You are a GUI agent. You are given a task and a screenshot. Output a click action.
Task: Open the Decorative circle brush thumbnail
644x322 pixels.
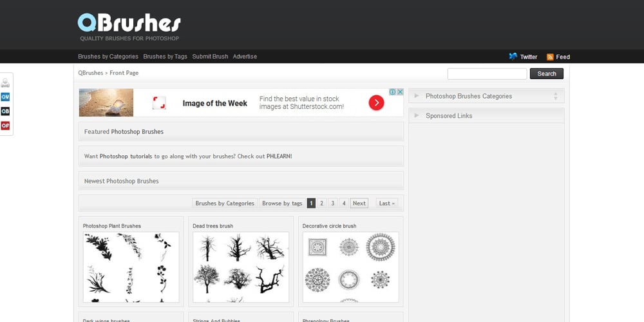(x=351, y=267)
